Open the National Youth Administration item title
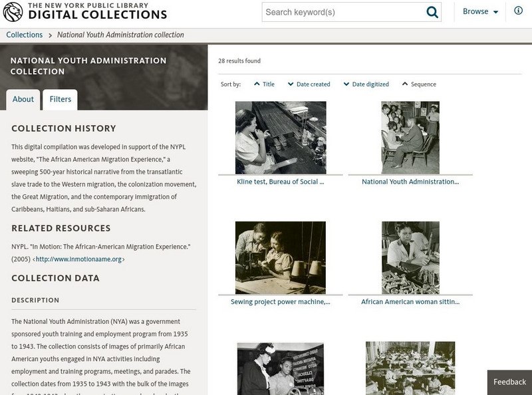Image resolution: width=532 pixels, height=395 pixels. tap(410, 182)
